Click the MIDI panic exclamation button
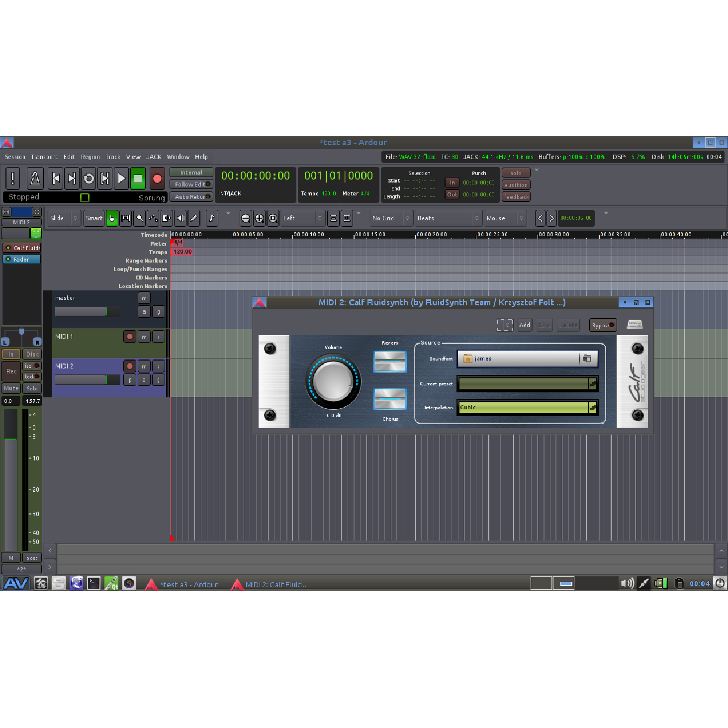Viewport: 728px width, 728px height. point(13,179)
